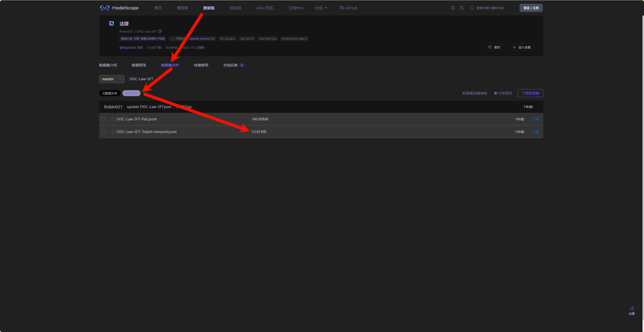Screen dimensions: 644x332
Task: Switch to the 数据集介绍 tab
Action: click(x=108, y=65)
